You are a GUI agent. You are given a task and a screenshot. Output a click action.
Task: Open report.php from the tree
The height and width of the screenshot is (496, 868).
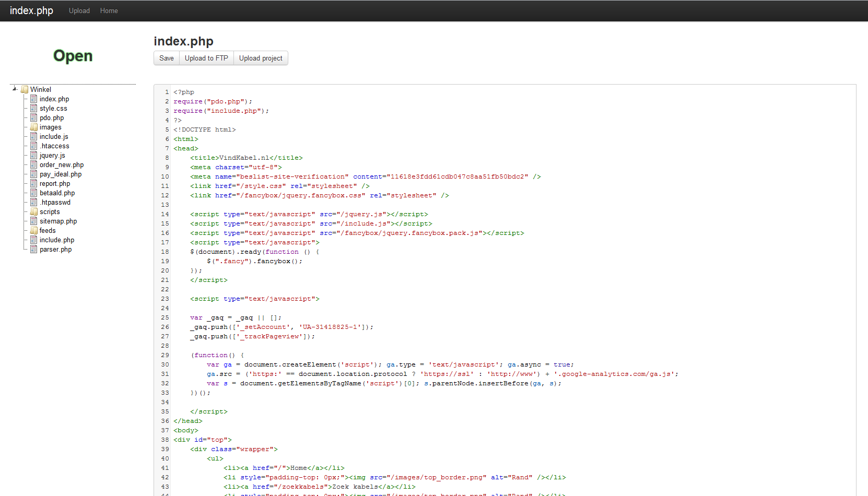55,183
